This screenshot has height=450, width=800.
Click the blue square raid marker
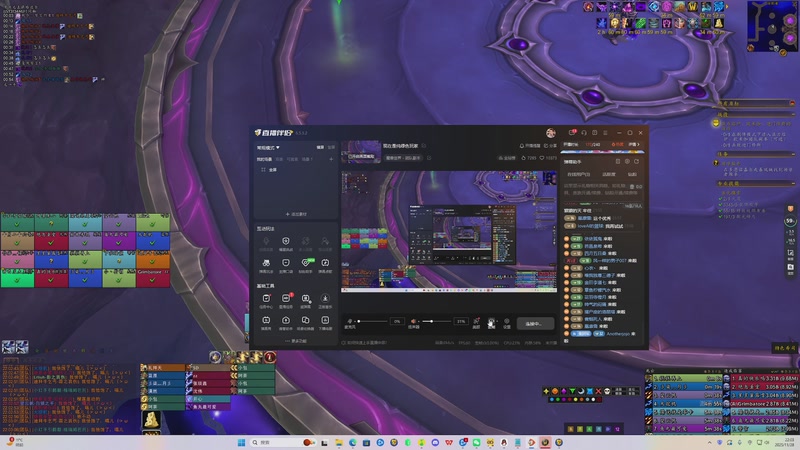coord(590,391)
